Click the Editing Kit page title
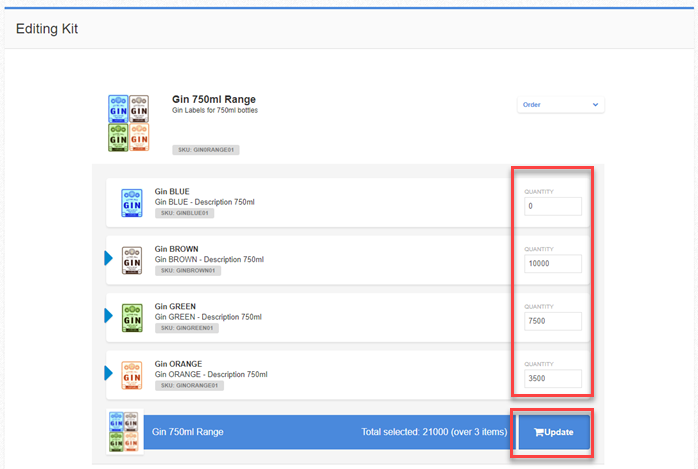Image resolution: width=698 pixels, height=469 pixels. click(47, 29)
